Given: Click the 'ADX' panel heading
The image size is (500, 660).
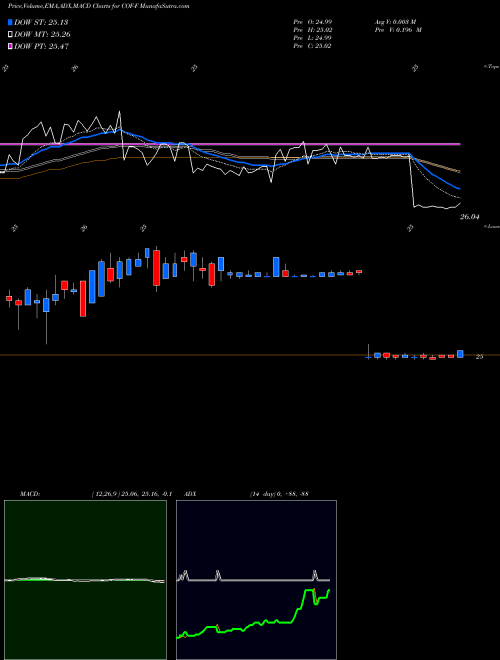Looking at the screenshot, I should click(190, 494).
